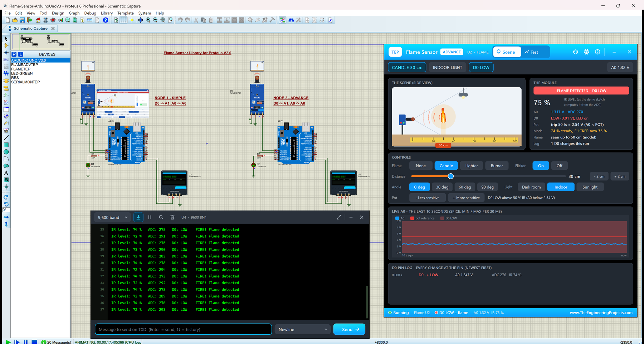
Task: Toggle auto-scroll download arrow in serial monitor
Action: tap(138, 217)
